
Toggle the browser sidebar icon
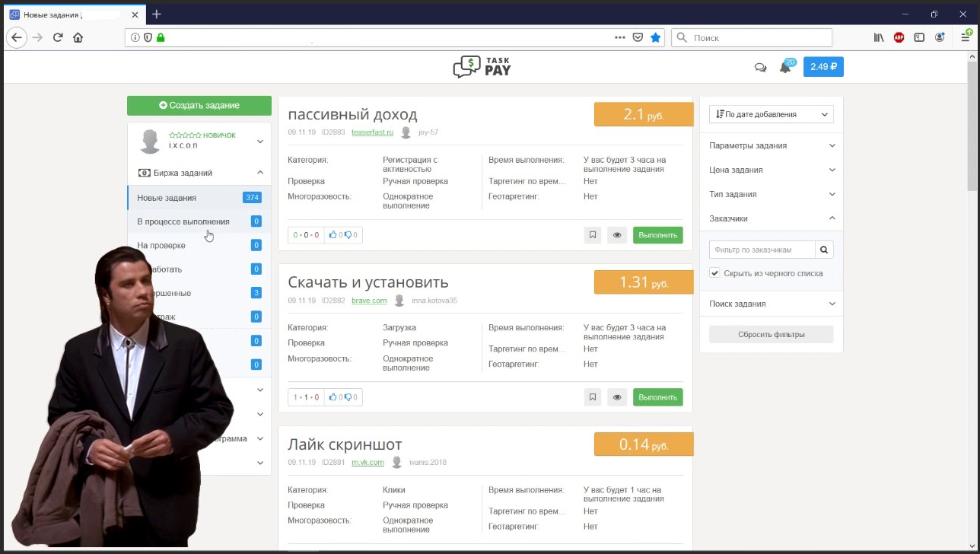coord(919,37)
